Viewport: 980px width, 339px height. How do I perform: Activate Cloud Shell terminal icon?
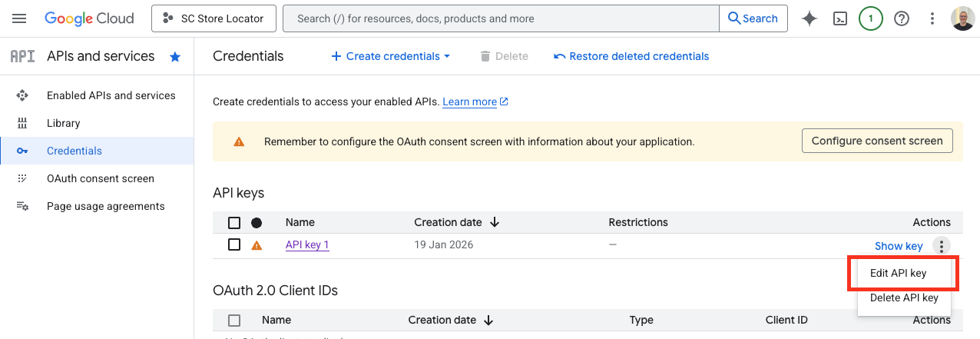[840, 18]
